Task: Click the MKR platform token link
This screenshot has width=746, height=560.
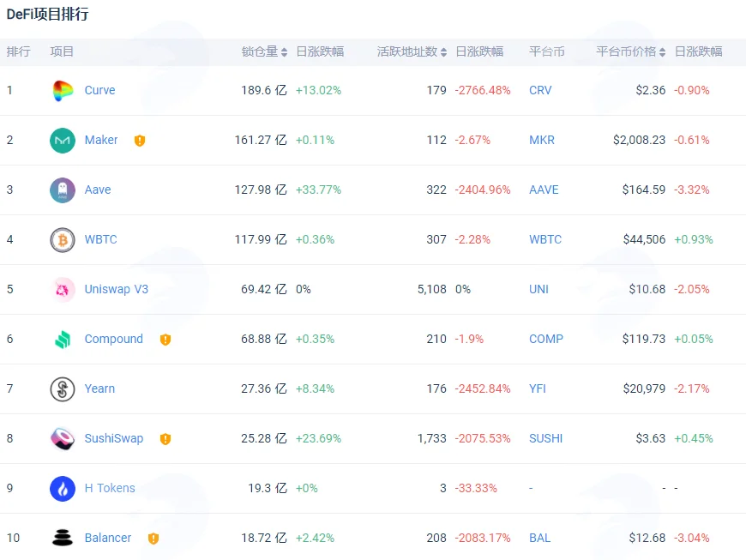Action: (x=542, y=140)
